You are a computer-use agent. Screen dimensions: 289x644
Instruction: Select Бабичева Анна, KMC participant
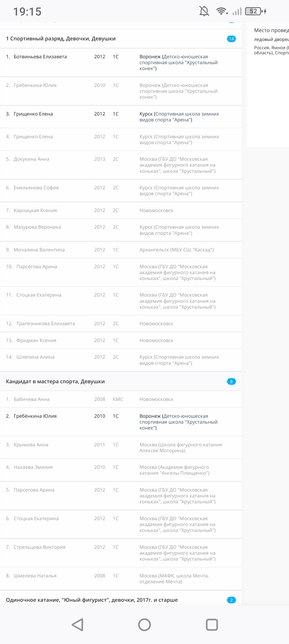point(32,399)
